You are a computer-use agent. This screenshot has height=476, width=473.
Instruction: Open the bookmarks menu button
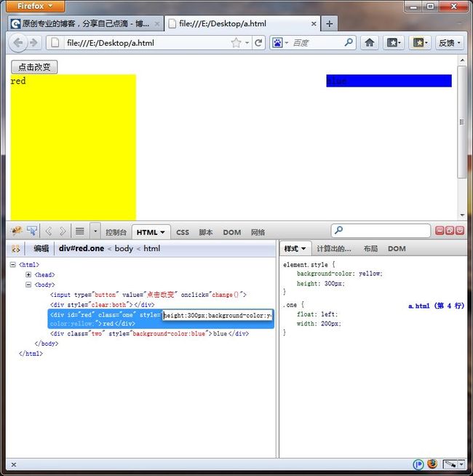(x=394, y=43)
